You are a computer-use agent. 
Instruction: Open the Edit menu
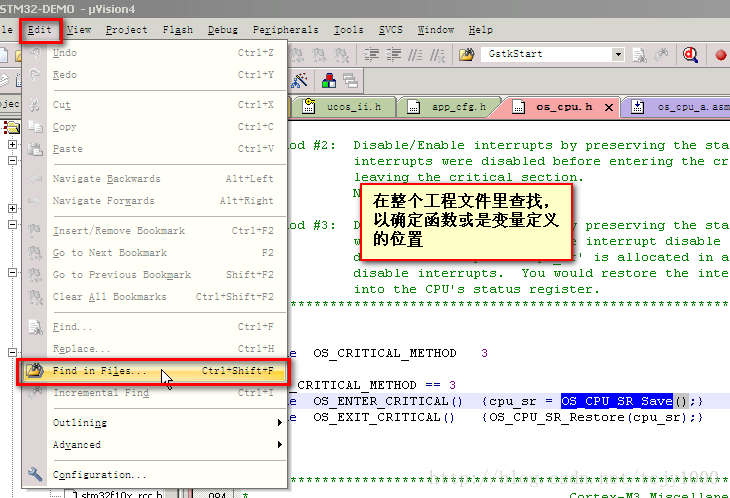tap(40, 30)
